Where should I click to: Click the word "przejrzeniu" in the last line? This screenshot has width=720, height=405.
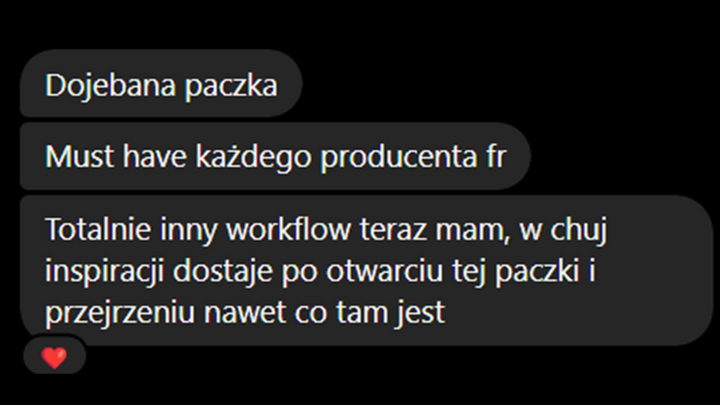[x=120, y=313]
